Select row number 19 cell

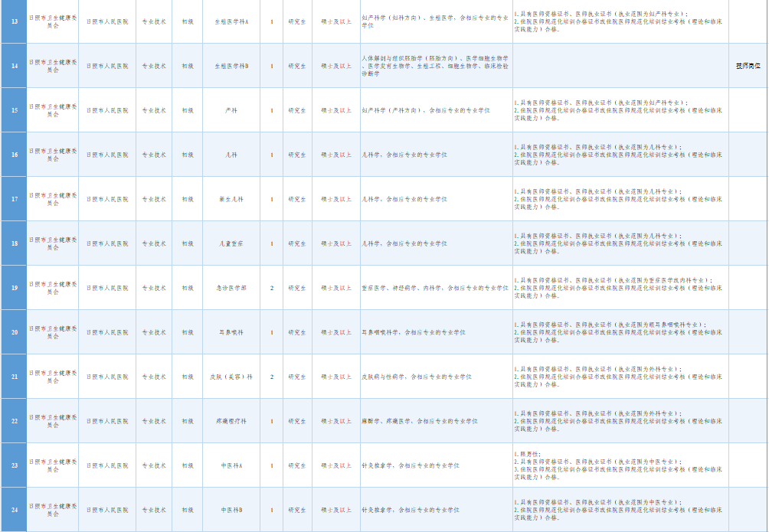click(15, 288)
